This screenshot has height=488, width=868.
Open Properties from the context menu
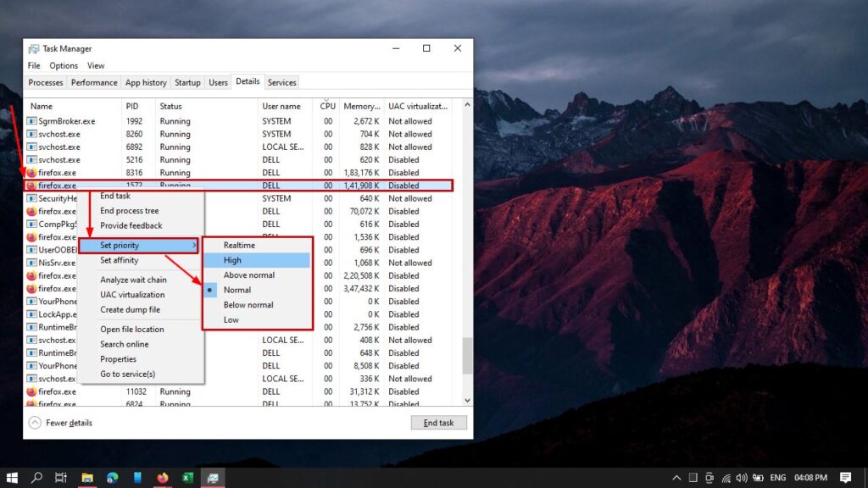point(118,359)
